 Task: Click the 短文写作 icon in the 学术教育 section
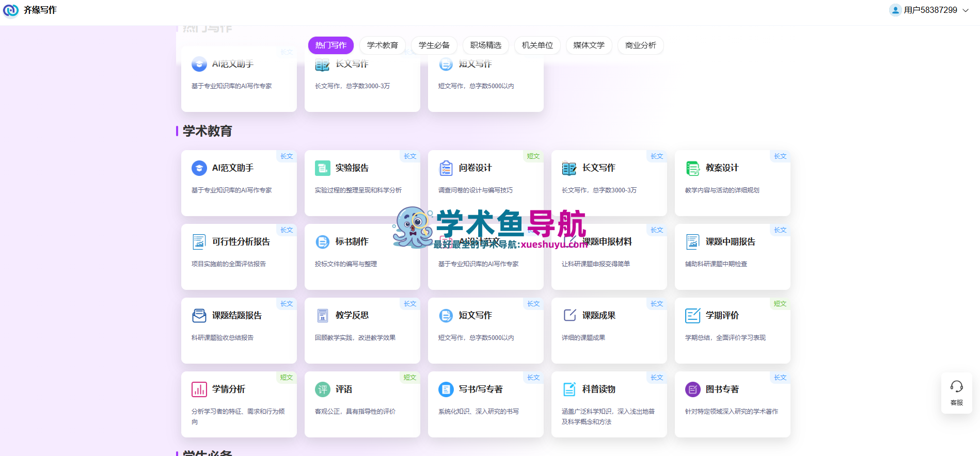446,316
